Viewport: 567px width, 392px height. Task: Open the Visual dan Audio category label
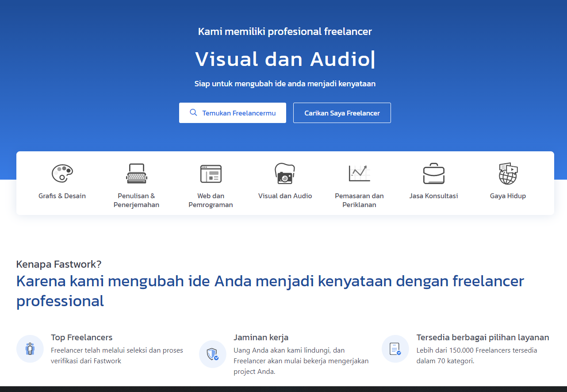pos(285,196)
